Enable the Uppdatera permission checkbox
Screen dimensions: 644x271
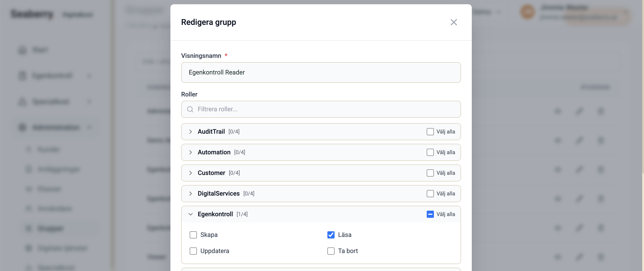(x=193, y=251)
